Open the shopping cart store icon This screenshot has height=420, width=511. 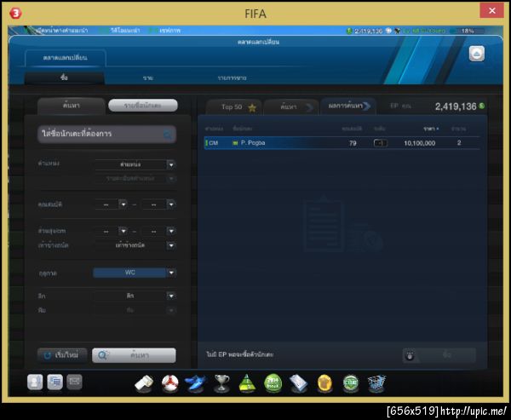point(376,383)
